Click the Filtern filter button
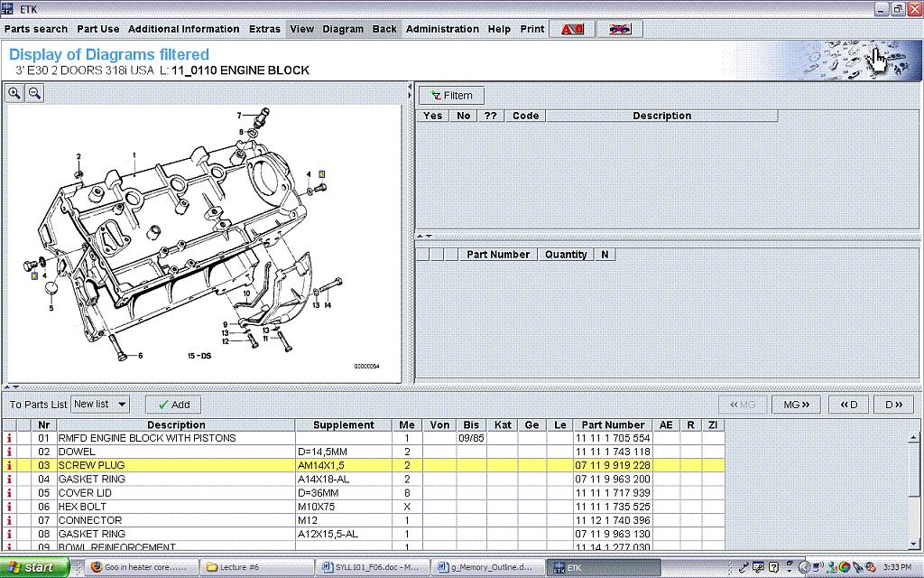 coord(451,96)
